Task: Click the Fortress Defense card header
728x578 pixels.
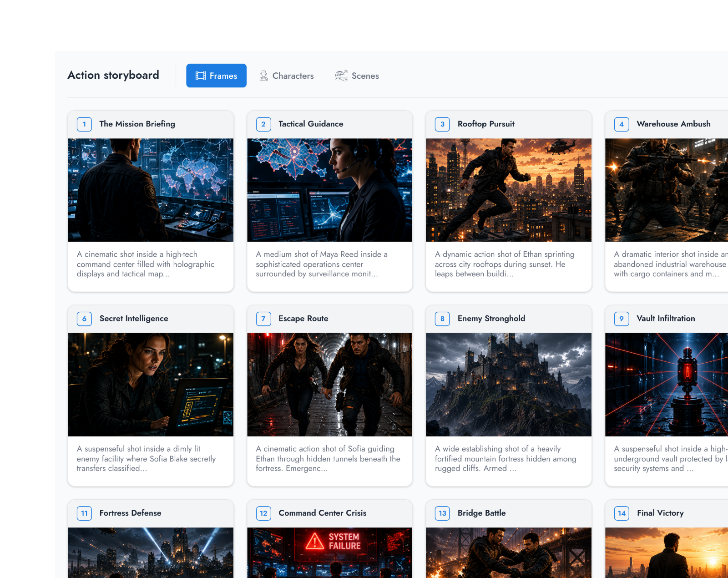Action: [x=151, y=513]
